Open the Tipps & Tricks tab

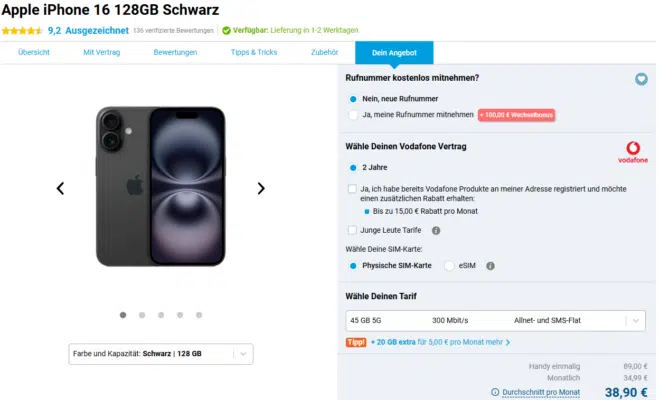(253, 52)
